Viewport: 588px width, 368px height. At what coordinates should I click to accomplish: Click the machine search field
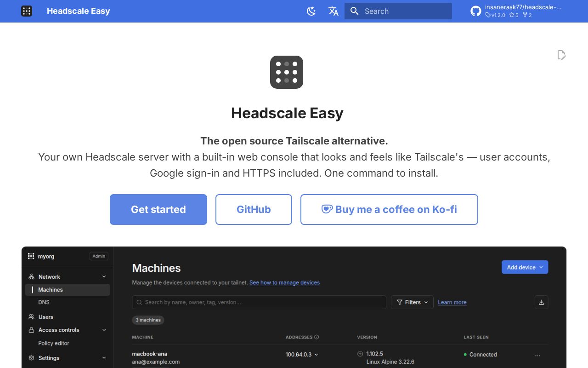point(259,302)
